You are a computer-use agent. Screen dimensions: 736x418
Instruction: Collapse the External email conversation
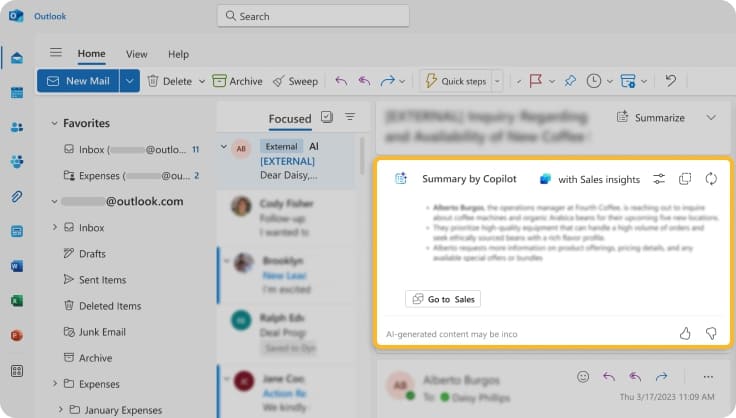[x=224, y=147]
